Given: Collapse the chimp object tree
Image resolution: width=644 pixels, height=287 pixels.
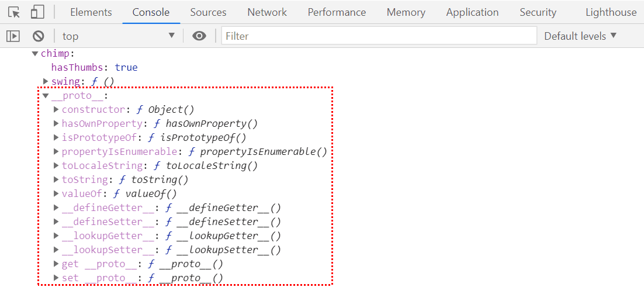Looking at the screenshot, I should pos(35,54).
